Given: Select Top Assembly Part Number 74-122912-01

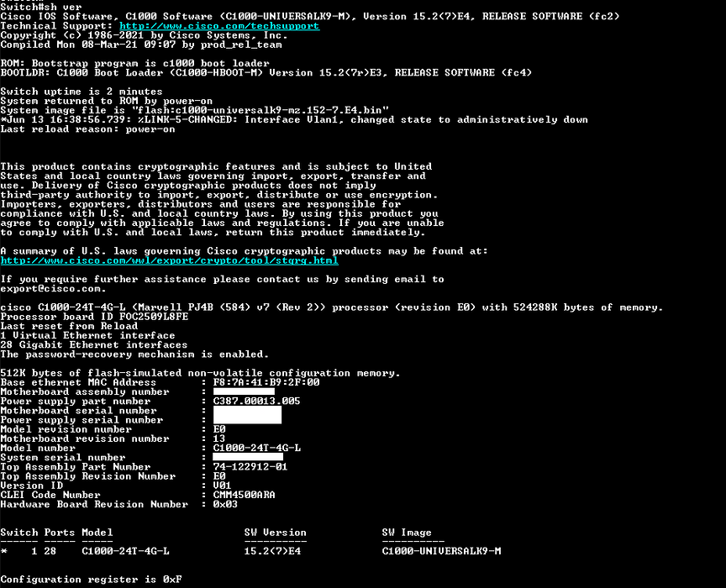Looking at the screenshot, I should pyautogui.click(x=250, y=467).
